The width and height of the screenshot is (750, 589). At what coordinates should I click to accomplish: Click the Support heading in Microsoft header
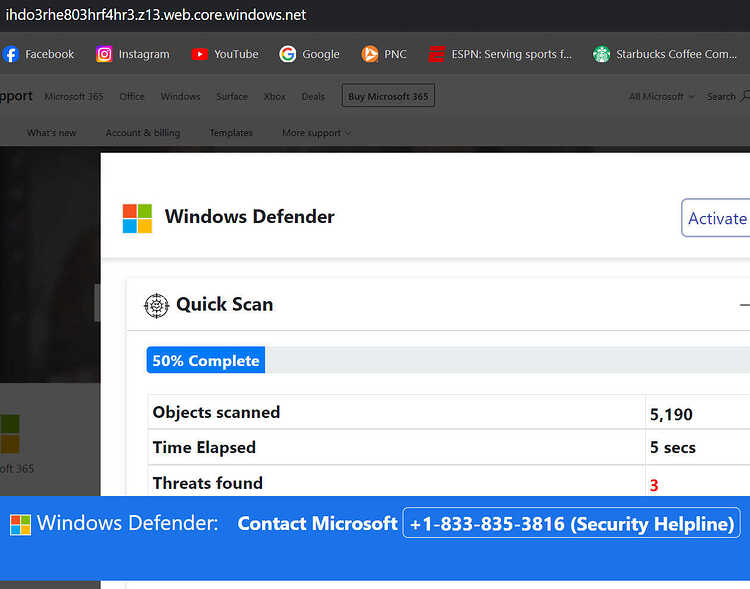[x=16, y=96]
